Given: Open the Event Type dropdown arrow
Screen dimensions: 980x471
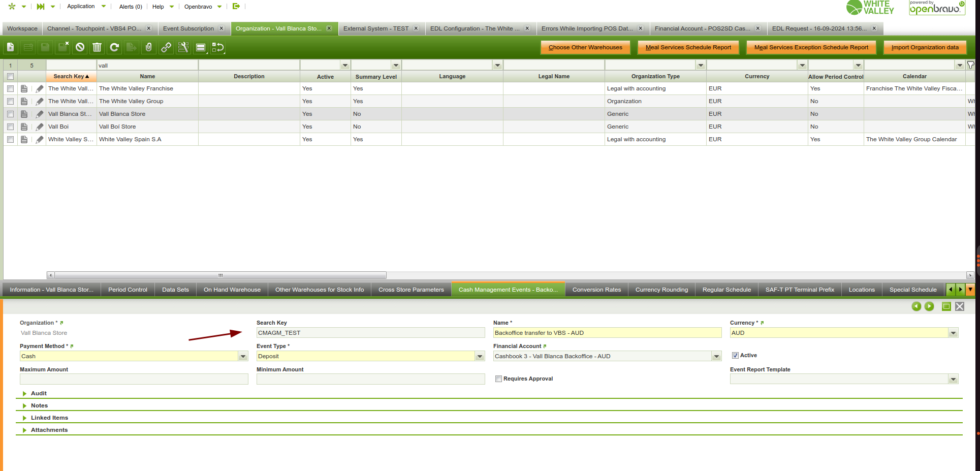Looking at the screenshot, I should click(x=480, y=357).
